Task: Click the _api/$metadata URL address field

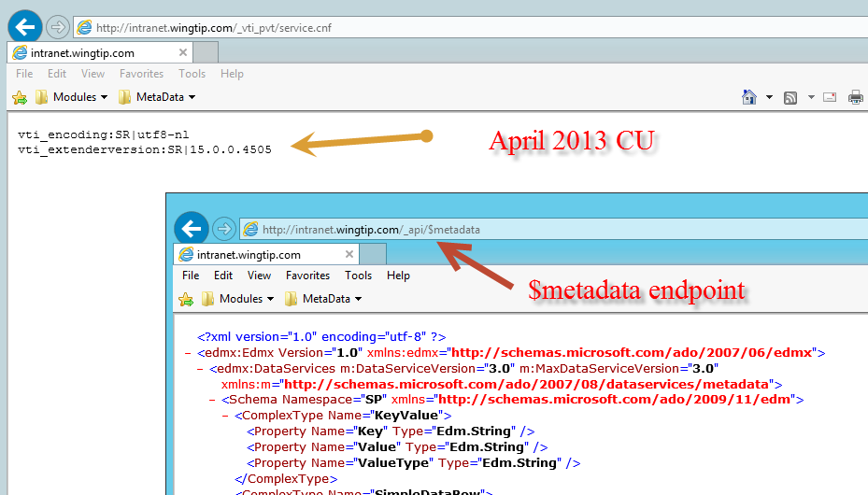Action: 553,230
